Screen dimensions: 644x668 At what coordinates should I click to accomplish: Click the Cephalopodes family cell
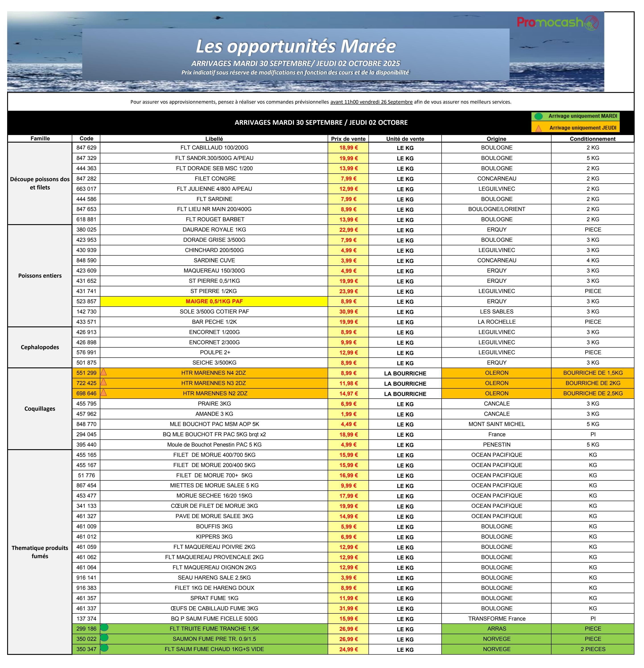click(x=40, y=347)
